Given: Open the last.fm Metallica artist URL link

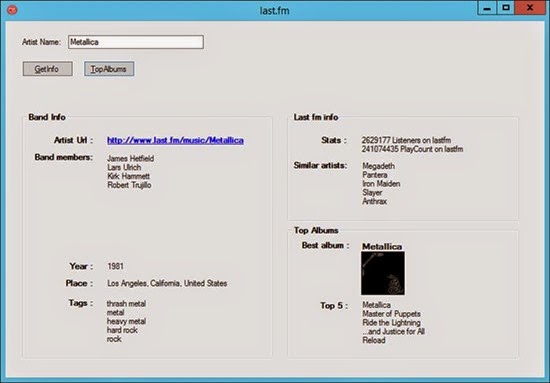Looking at the screenshot, I should 175,140.
